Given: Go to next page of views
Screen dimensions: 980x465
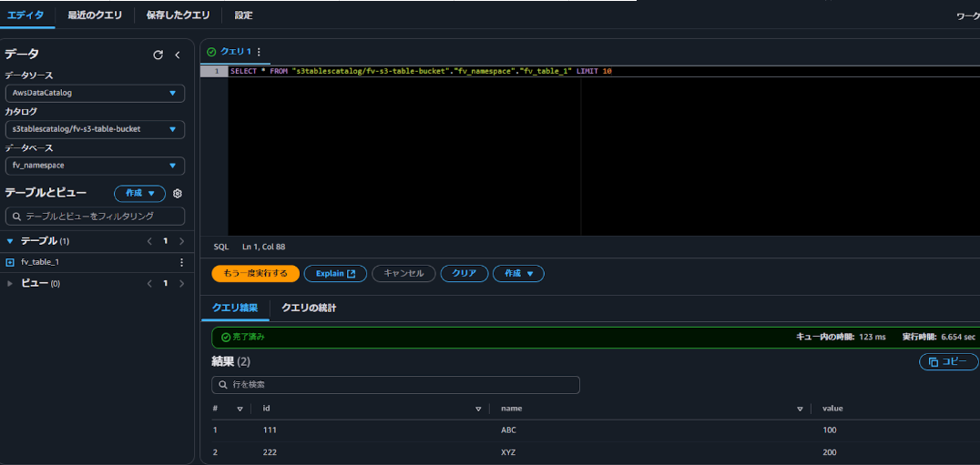Looking at the screenshot, I should point(182,283).
